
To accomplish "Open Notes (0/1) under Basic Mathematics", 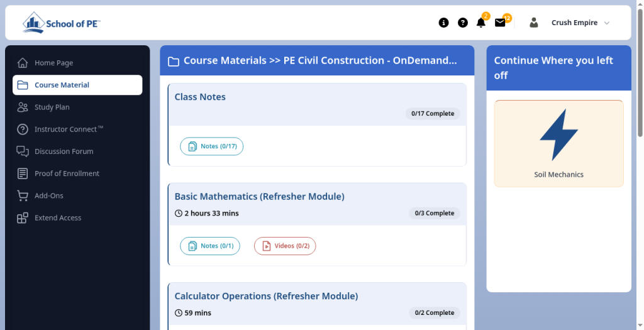I will coord(210,246).
